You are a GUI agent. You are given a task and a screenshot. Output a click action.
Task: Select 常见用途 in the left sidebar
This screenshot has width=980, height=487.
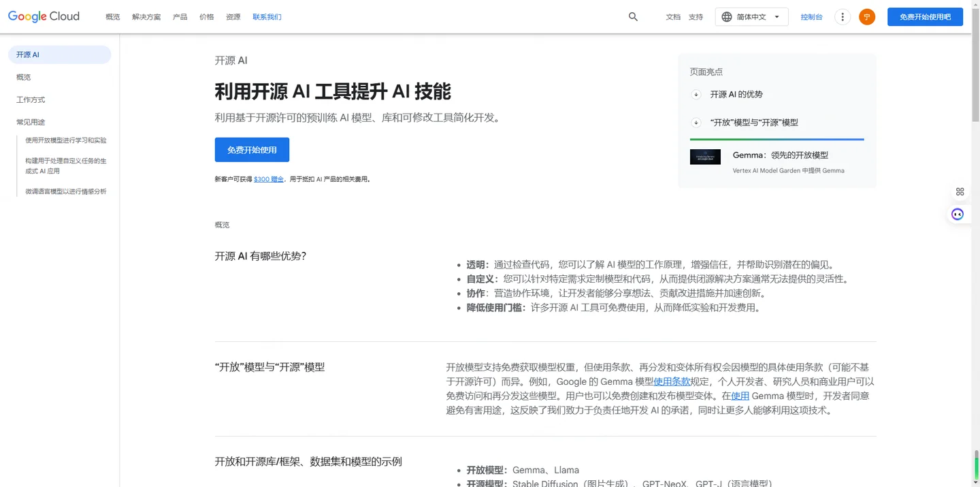31,122
